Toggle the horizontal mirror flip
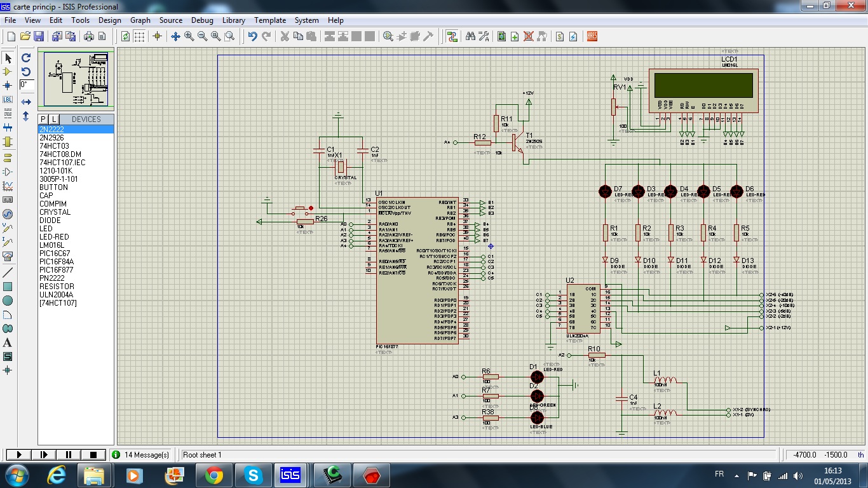Viewport: 868px width, 488px height. pos(26,102)
